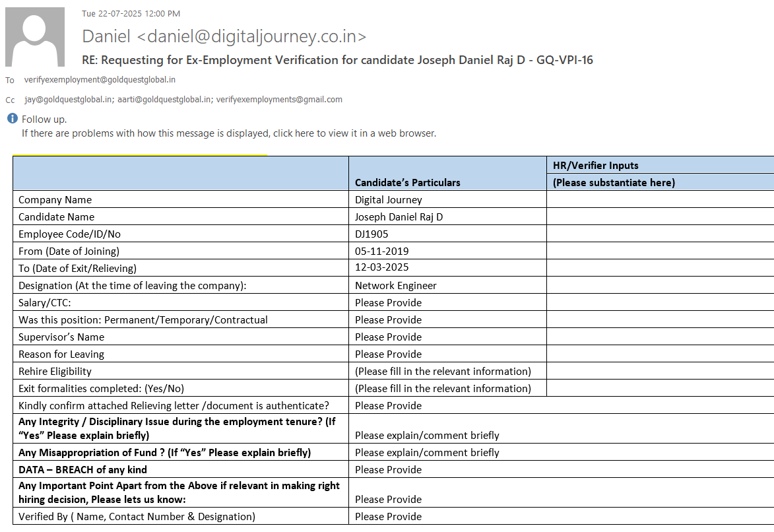Click the Candidate's Particulars column header

pos(408,183)
